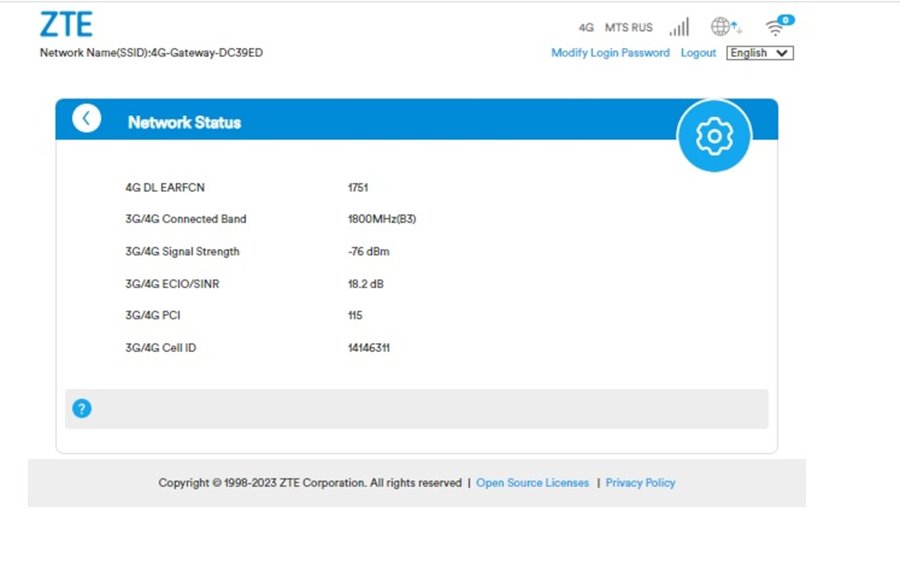Open the Privacy Policy link

(x=640, y=483)
